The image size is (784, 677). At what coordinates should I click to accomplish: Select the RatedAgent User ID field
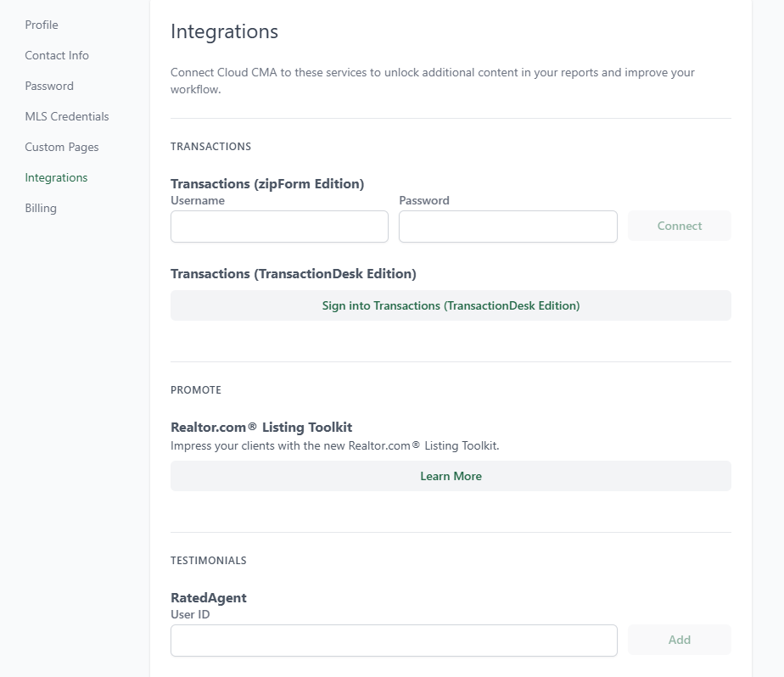click(x=394, y=640)
